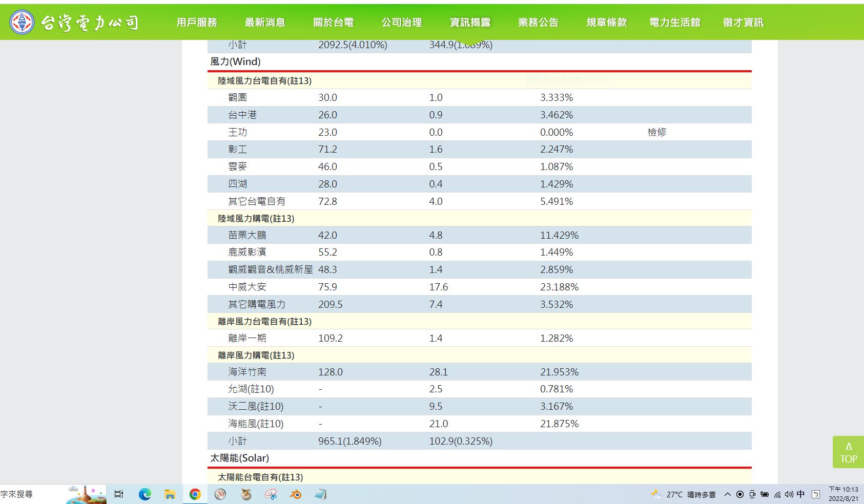
Task: Select the 離岸一期 row name
Action: click(x=247, y=338)
